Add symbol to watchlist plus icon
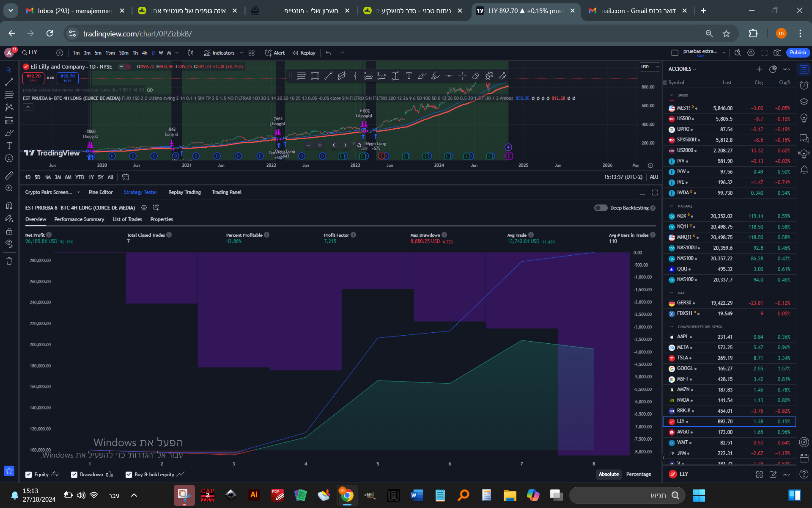Image resolution: width=812 pixels, height=508 pixels. (759, 69)
